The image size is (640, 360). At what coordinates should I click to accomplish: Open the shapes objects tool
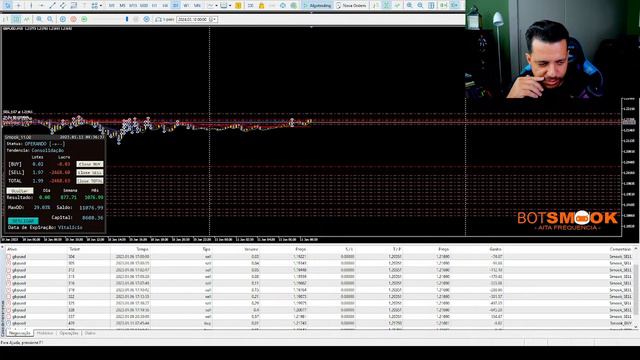tap(94, 5)
